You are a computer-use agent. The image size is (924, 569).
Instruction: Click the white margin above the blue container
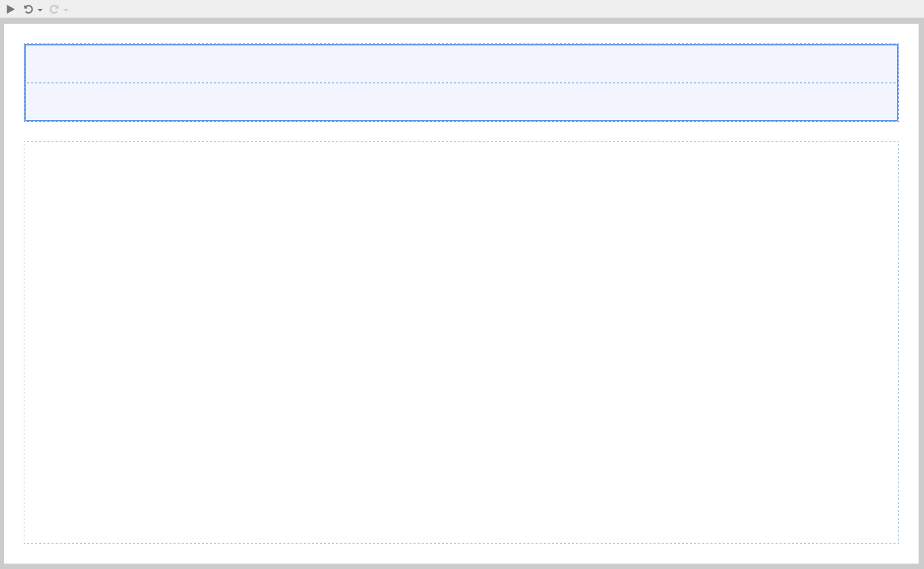click(461, 34)
